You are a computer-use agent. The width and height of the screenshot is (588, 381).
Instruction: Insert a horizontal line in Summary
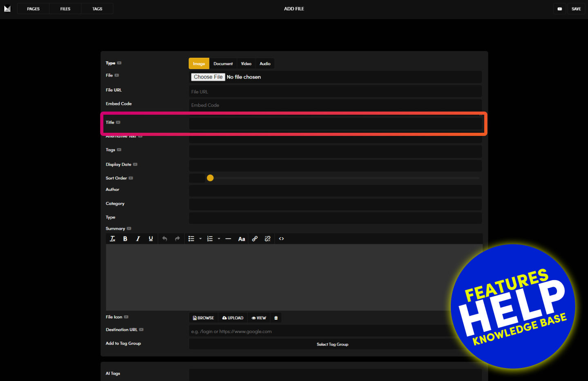click(228, 239)
